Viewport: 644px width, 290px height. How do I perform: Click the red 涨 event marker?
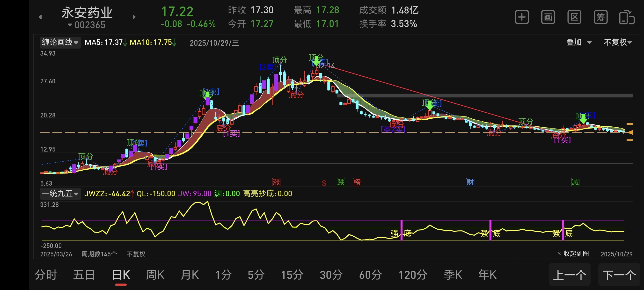pyautogui.click(x=276, y=182)
